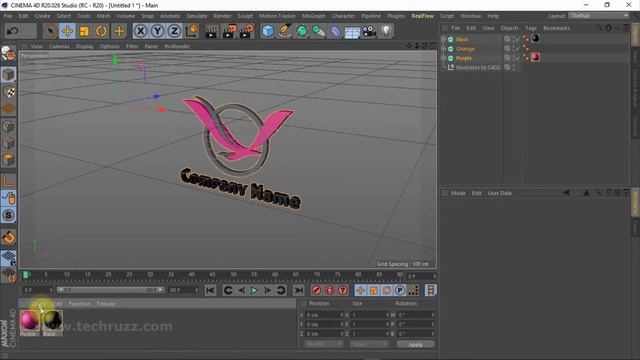Screen dimensions: 640x360
Task: Click purple material tag on Purple object
Action: pyautogui.click(x=535, y=58)
